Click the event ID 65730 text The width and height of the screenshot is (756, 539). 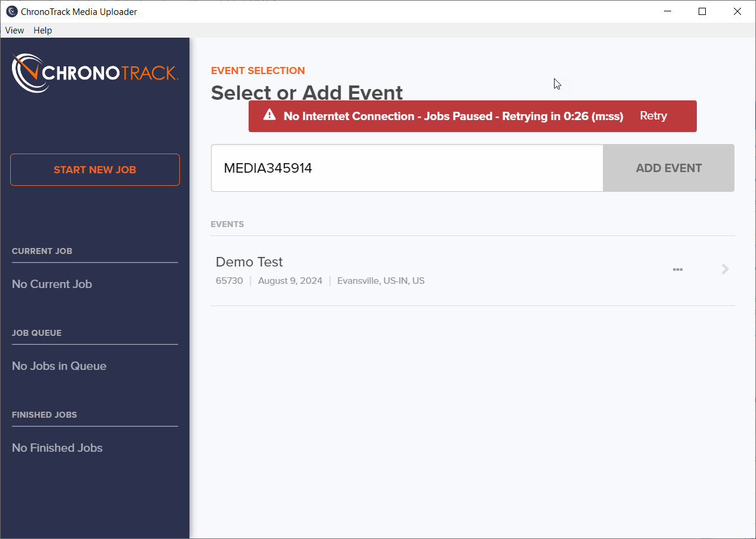(x=229, y=281)
